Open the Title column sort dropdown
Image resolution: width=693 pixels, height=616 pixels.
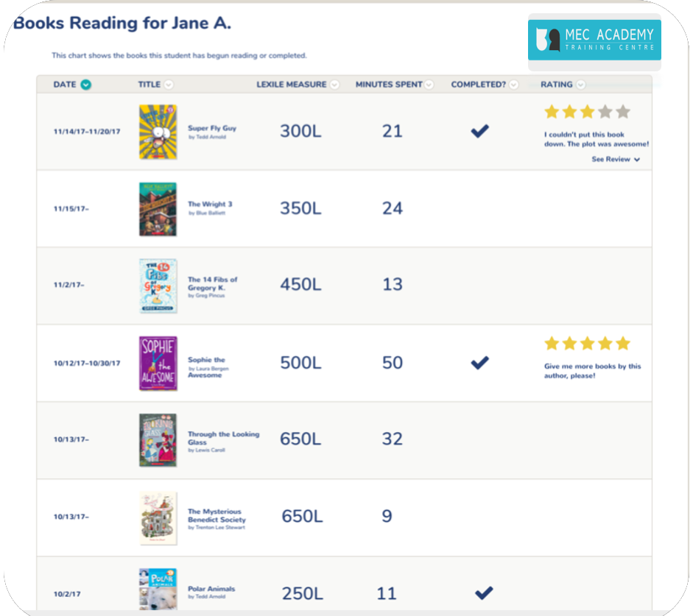tap(169, 85)
